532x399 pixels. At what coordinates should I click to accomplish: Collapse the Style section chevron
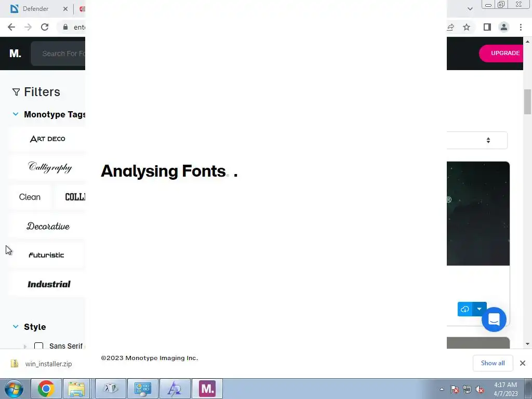pyautogui.click(x=16, y=327)
